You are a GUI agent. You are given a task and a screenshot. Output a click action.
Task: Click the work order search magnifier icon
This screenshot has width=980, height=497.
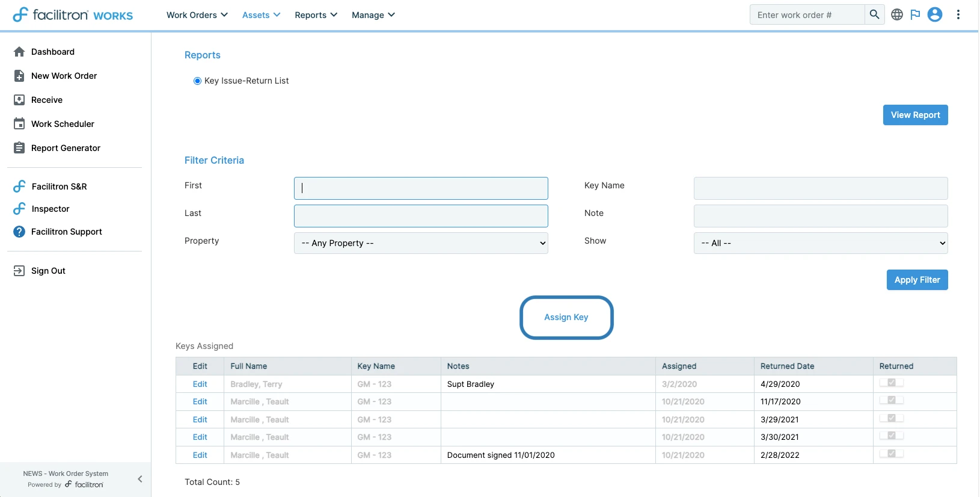pyautogui.click(x=874, y=14)
